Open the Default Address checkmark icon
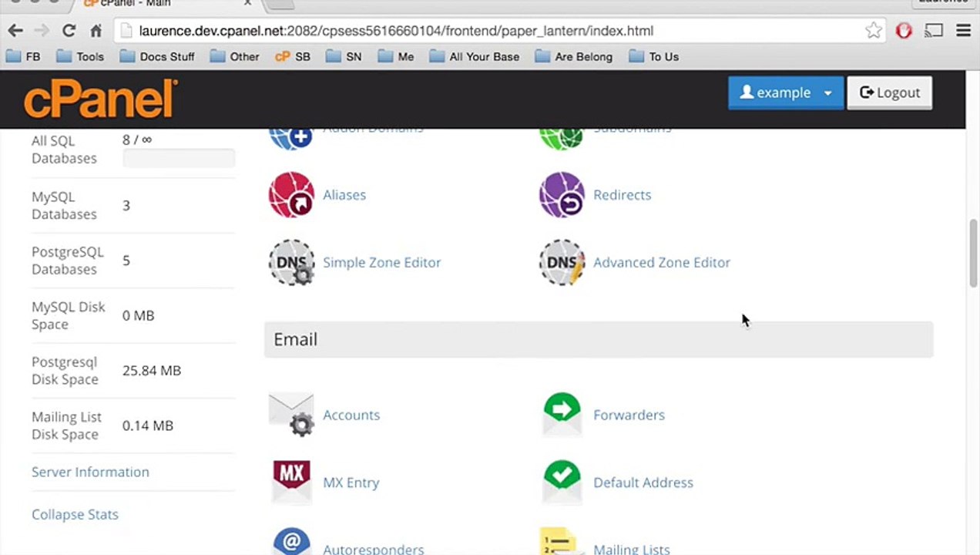 click(562, 483)
